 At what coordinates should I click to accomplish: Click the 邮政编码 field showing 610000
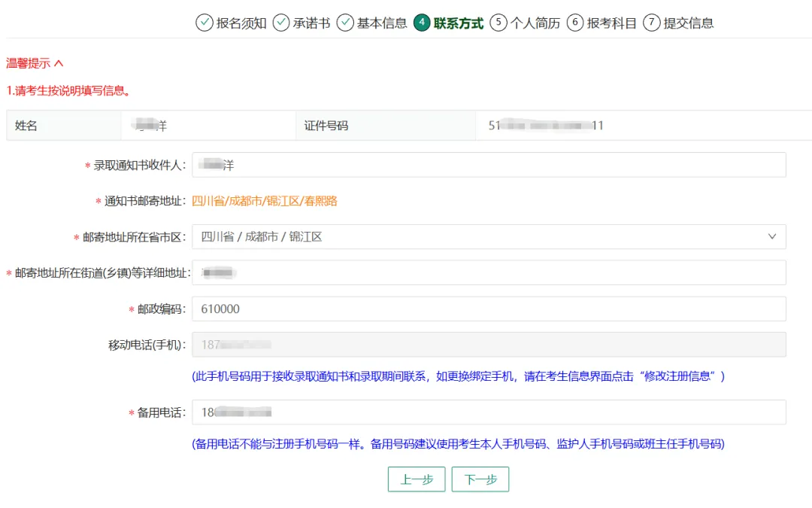489,309
